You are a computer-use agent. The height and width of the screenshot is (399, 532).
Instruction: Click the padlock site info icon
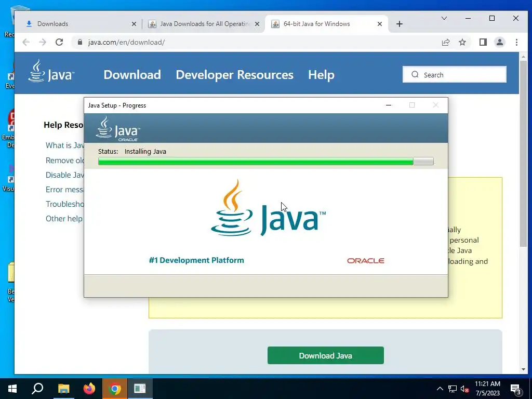pyautogui.click(x=80, y=42)
